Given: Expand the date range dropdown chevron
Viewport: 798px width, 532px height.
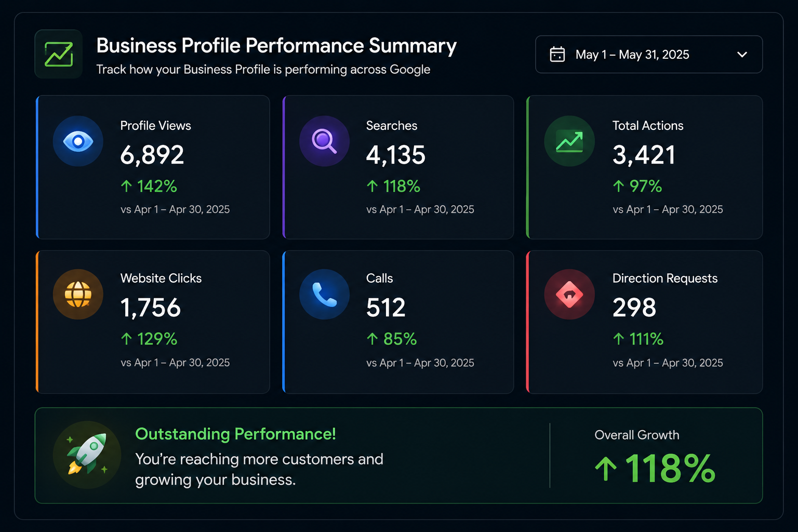Looking at the screenshot, I should coord(742,54).
